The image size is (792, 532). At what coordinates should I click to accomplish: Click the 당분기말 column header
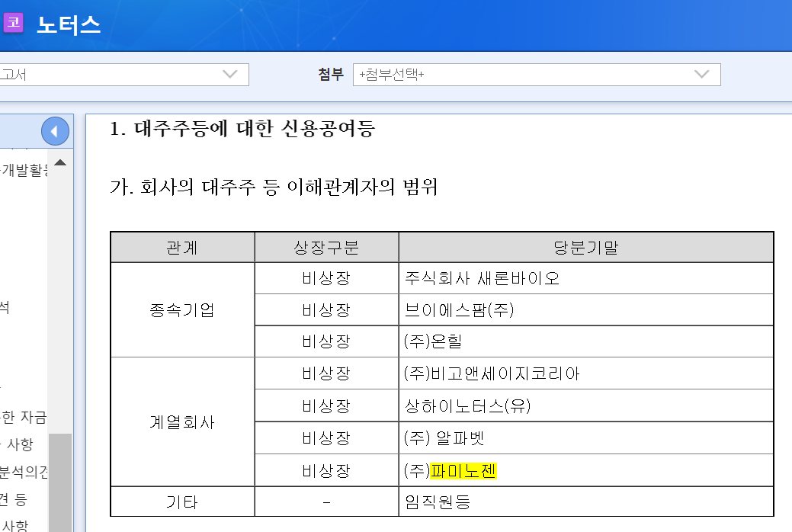[586, 248]
